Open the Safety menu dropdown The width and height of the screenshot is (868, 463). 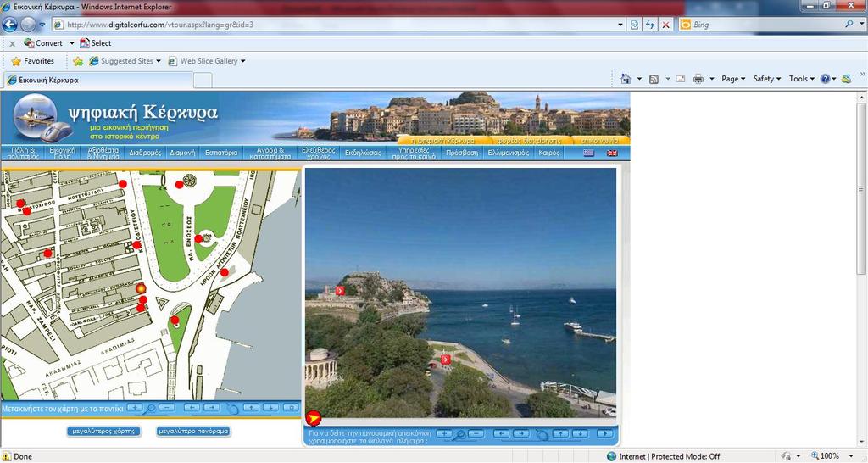[x=766, y=79]
